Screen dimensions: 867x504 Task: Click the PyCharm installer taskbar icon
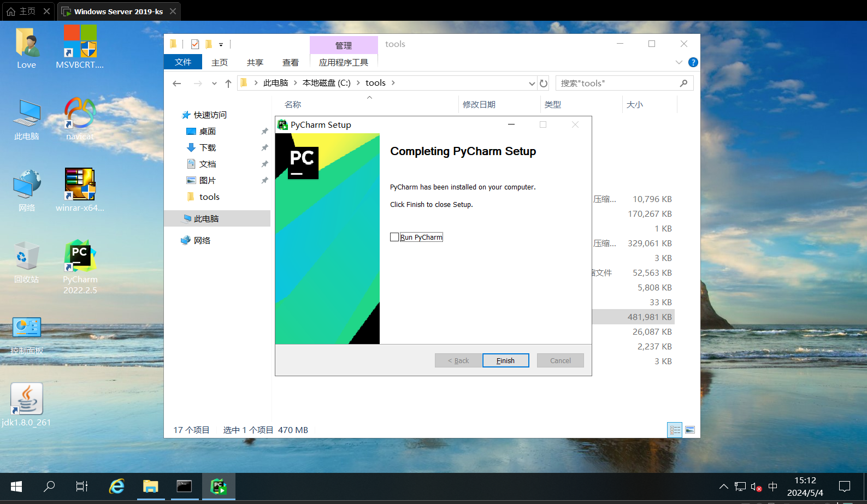(x=219, y=486)
